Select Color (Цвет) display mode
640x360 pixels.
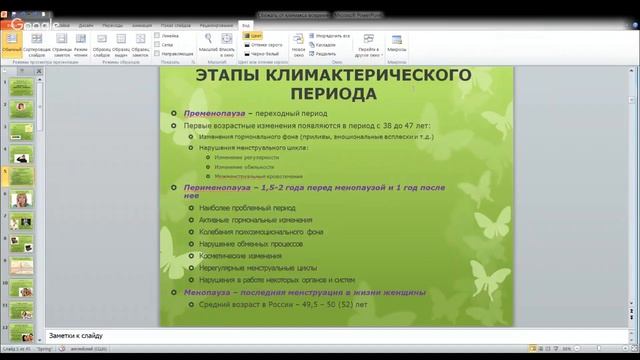tap(253, 36)
